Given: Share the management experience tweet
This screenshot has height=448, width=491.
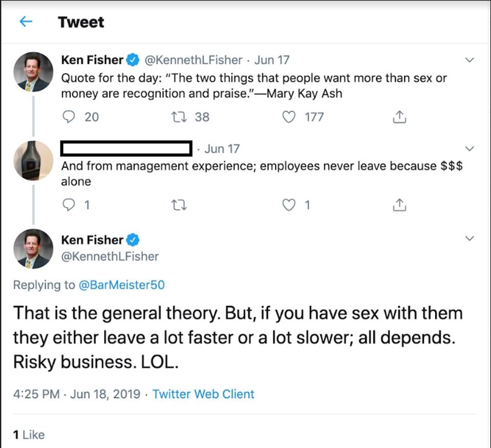Looking at the screenshot, I should coord(399,205).
